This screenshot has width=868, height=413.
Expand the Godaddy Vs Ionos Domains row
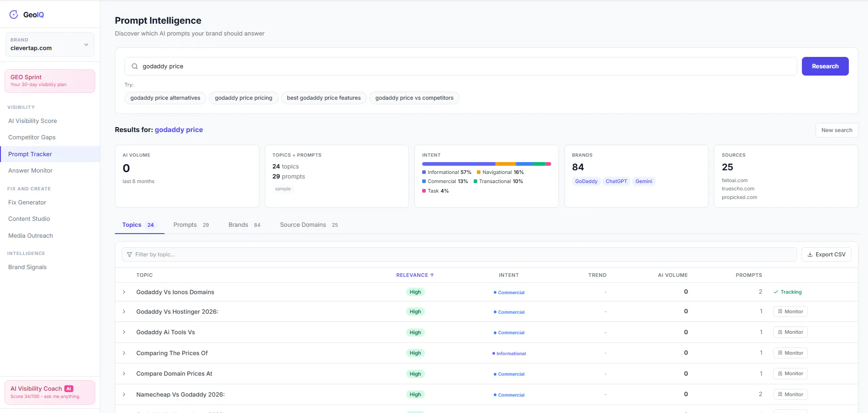coord(124,292)
